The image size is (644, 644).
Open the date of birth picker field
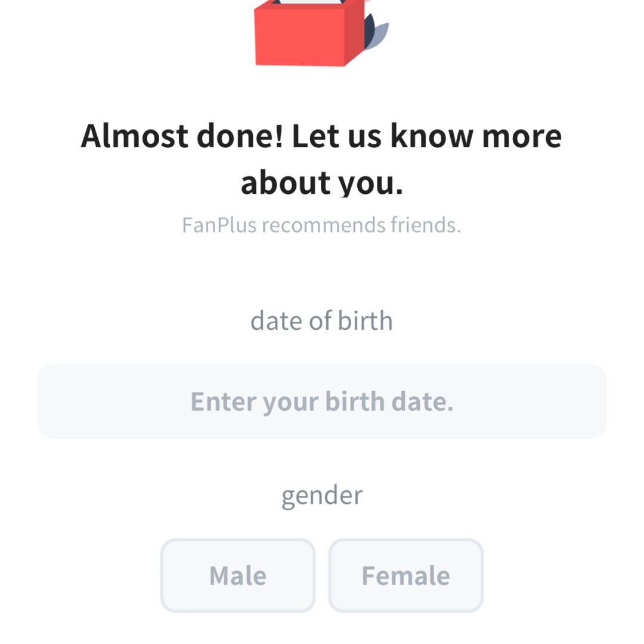click(322, 401)
